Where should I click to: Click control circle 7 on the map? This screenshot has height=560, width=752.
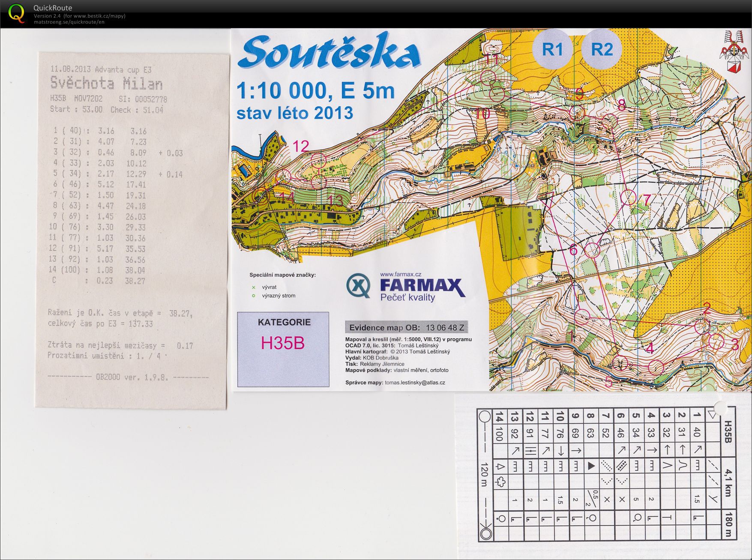click(628, 198)
